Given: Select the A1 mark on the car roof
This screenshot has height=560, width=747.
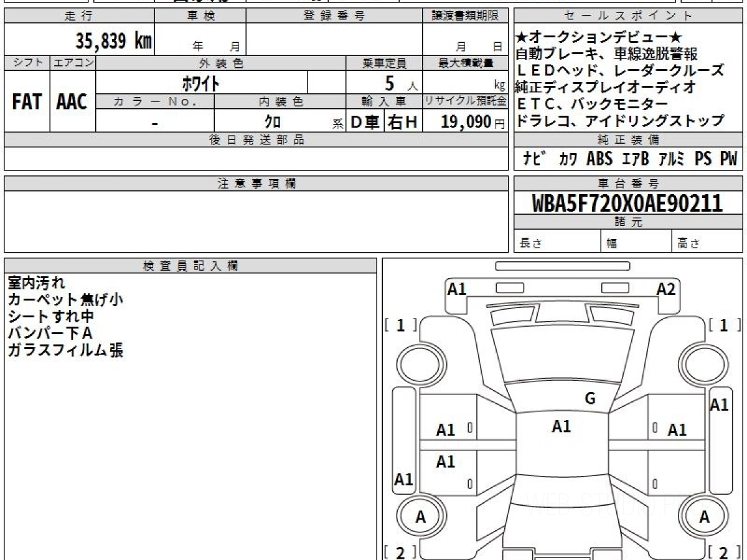Looking at the screenshot, I should coord(561,426).
